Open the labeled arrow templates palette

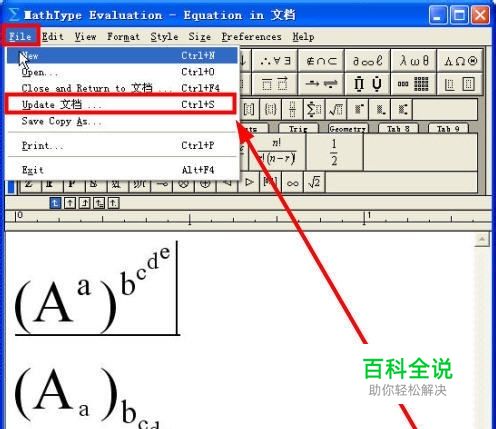point(321,84)
